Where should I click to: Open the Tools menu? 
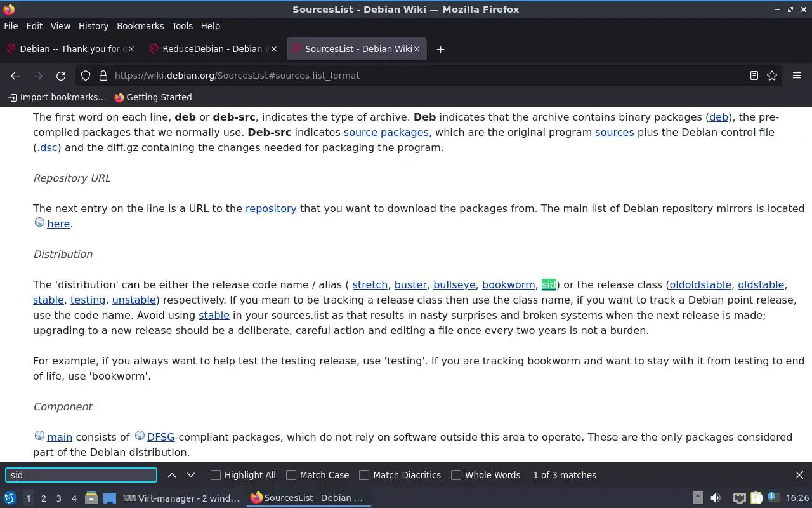click(182, 26)
